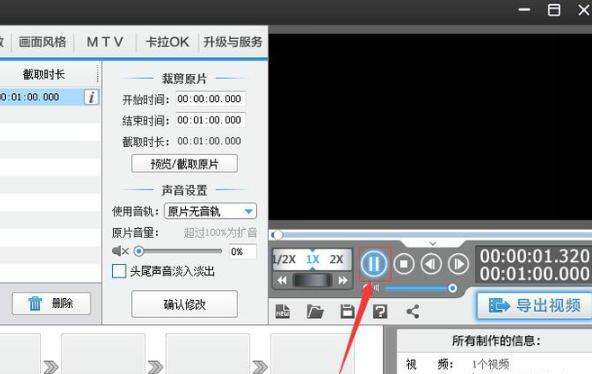The image size is (592, 374).
Task: Click the 确认修改 button
Action: (185, 304)
